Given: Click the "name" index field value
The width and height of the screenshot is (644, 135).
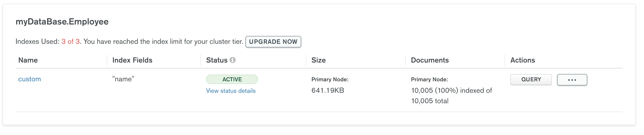Looking at the screenshot, I should pyautogui.click(x=123, y=79).
